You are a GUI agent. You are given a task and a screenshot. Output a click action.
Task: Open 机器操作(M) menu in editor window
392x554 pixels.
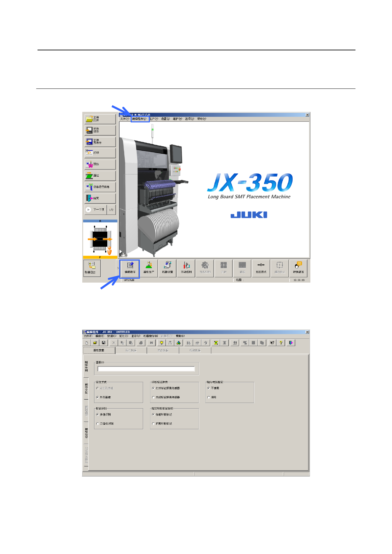[x=151, y=336]
